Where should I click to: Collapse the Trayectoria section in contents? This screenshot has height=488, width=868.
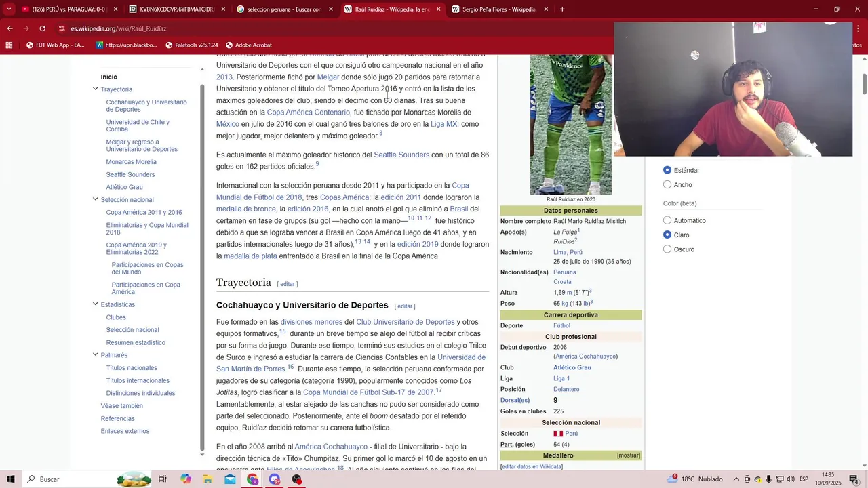[x=96, y=89]
